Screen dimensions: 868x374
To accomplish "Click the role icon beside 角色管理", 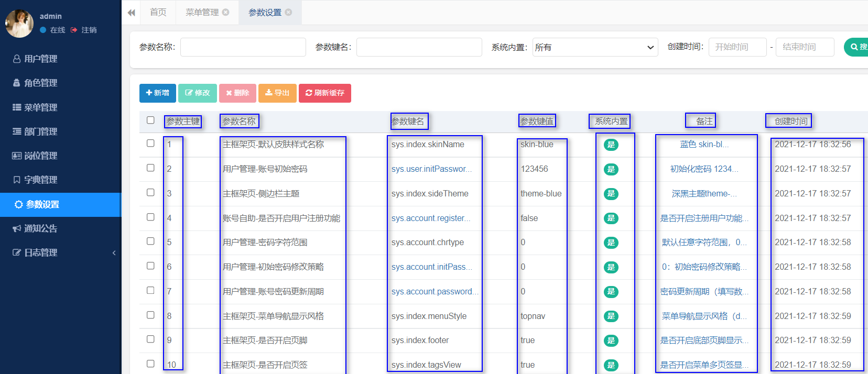I will coord(17,83).
